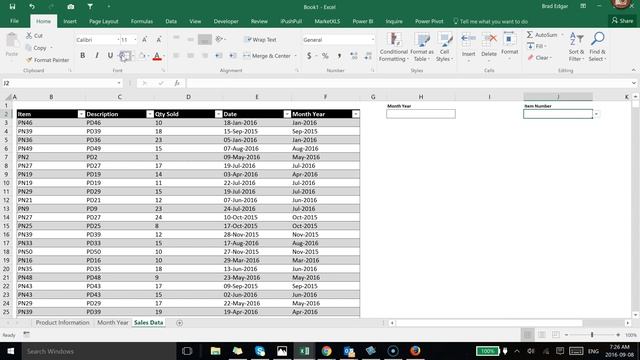Click the Share button
Viewport: 640px width, 360px height.
pyautogui.click(x=622, y=21)
